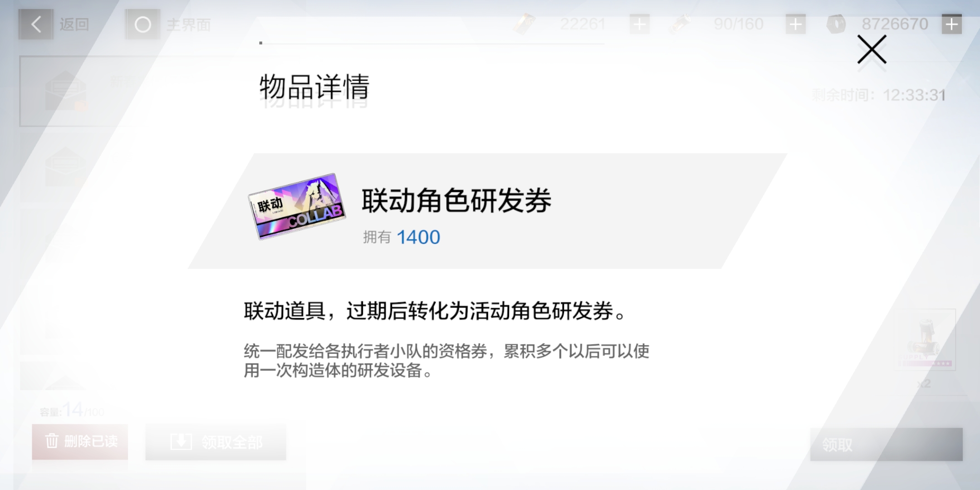The image size is (980, 490).
Task: Add cogs with plus next to 8726670
Action: 951,24
